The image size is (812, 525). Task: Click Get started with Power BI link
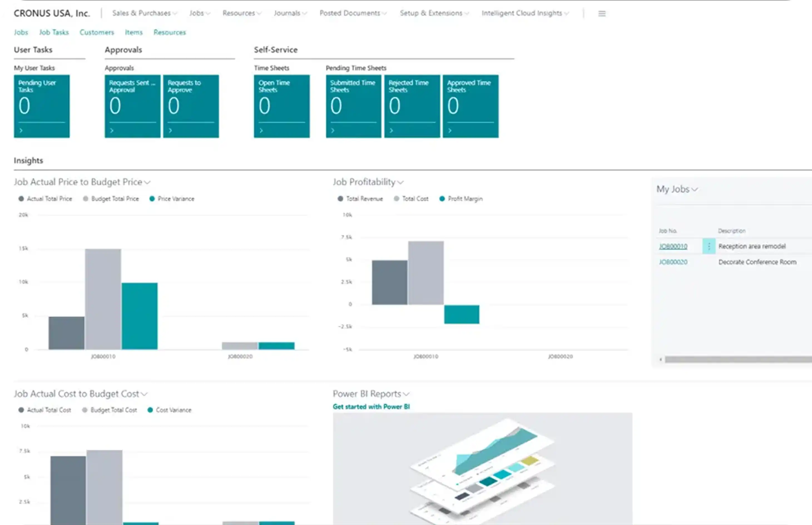tap(371, 407)
